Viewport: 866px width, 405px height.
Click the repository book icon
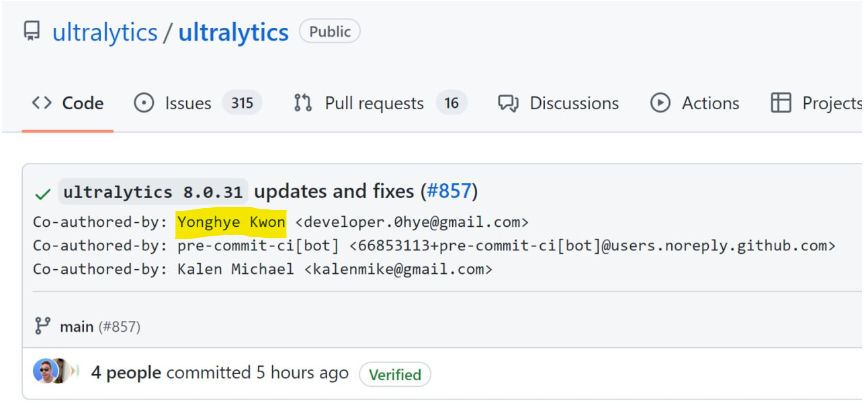(x=31, y=31)
